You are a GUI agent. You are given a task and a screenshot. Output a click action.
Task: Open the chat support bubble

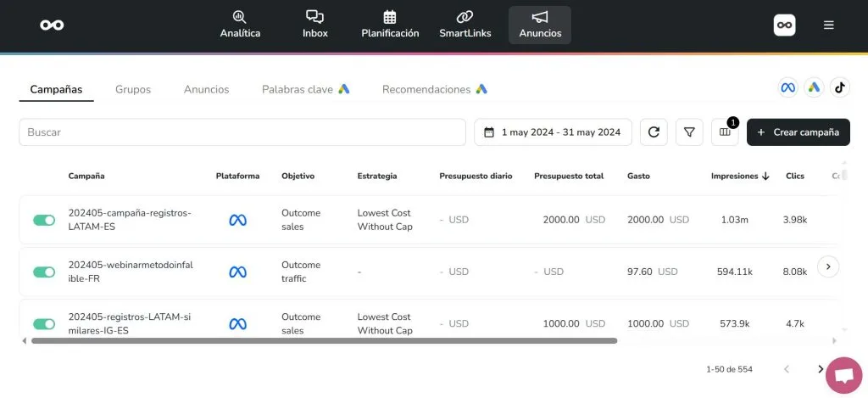pyautogui.click(x=843, y=376)
